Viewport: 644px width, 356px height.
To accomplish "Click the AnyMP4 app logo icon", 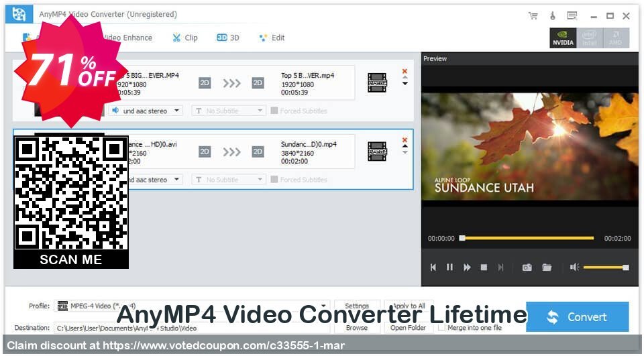I will pyautogui.click(x=19, y=14).
